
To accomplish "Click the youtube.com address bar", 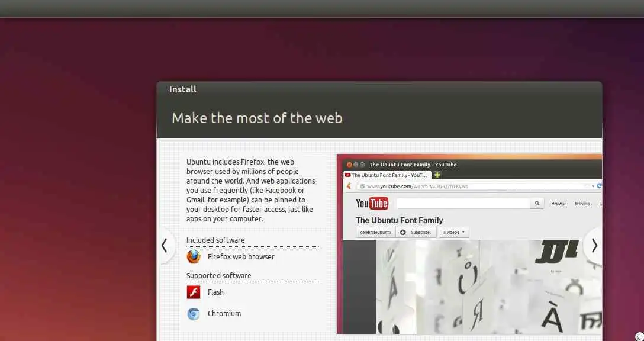I will pos(472,186).
